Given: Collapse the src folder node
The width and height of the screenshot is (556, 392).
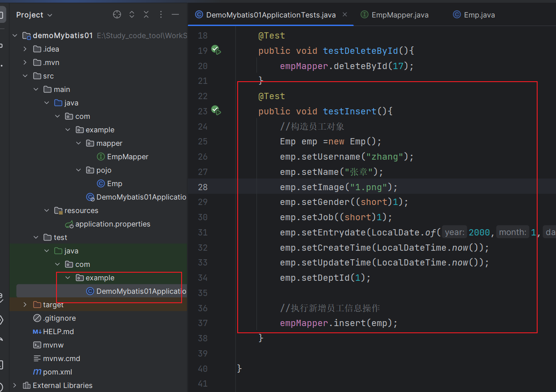Looking at the screenshot, I should click(26, 76).
